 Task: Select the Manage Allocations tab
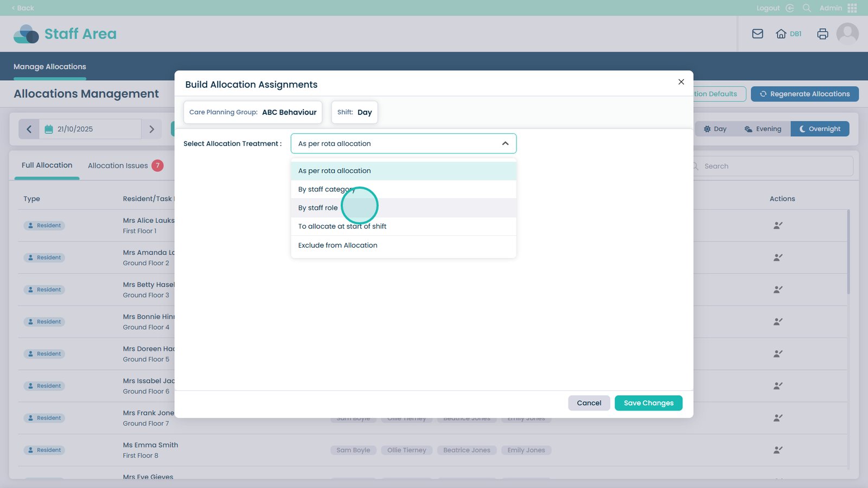point(50,67)
